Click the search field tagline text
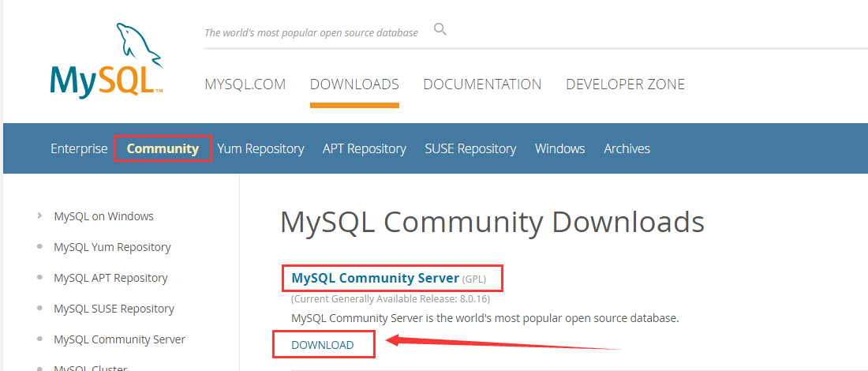 pyautogui.click(x=311, y=32)
